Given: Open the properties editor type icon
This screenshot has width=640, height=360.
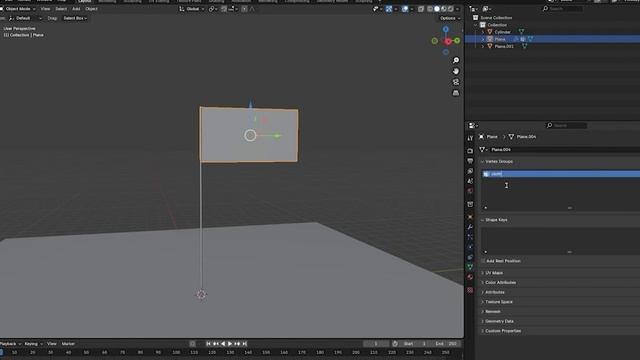Looking at the screenshot, I should click(473, 126).
